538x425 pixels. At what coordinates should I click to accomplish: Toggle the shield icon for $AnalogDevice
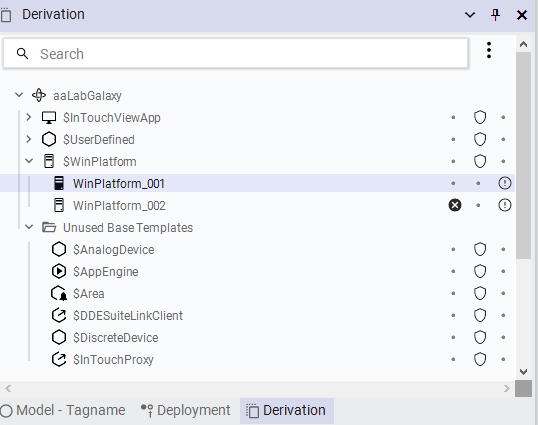click(480, 249)
